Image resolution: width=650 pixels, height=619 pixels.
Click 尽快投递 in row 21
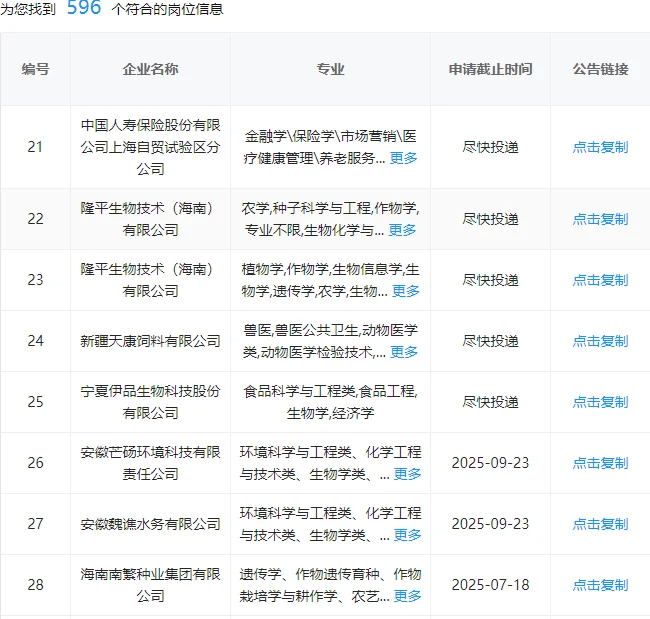click(x=490, y=147)
